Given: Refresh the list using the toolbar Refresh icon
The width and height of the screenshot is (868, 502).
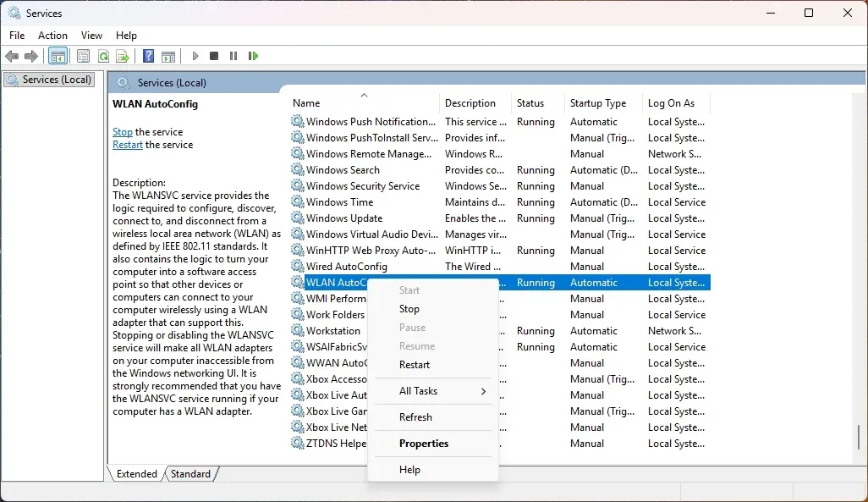Looking at the screenshot, I should pyautogui.click(x=103, y=56).
